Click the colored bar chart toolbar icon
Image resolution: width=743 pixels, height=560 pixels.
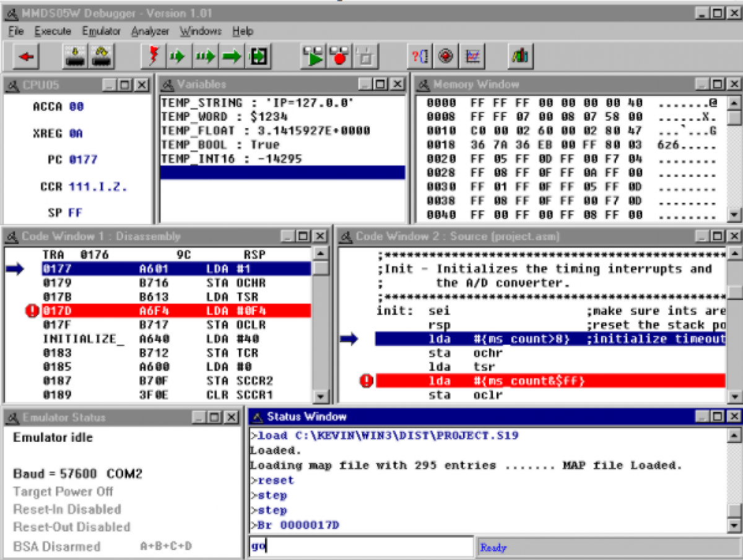point(520,57)
